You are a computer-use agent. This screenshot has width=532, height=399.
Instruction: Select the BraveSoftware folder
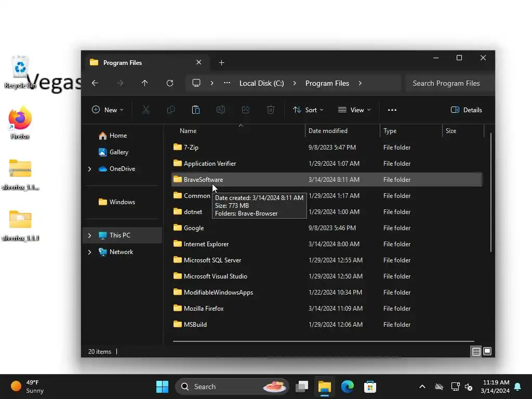(327, 179)
